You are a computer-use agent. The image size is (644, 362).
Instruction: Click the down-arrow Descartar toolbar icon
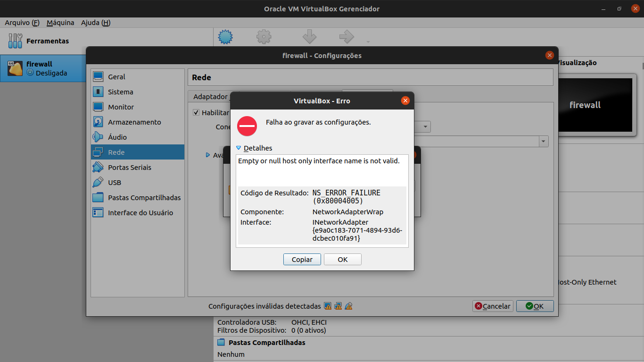pyautogui.click(x=309, y=37)
